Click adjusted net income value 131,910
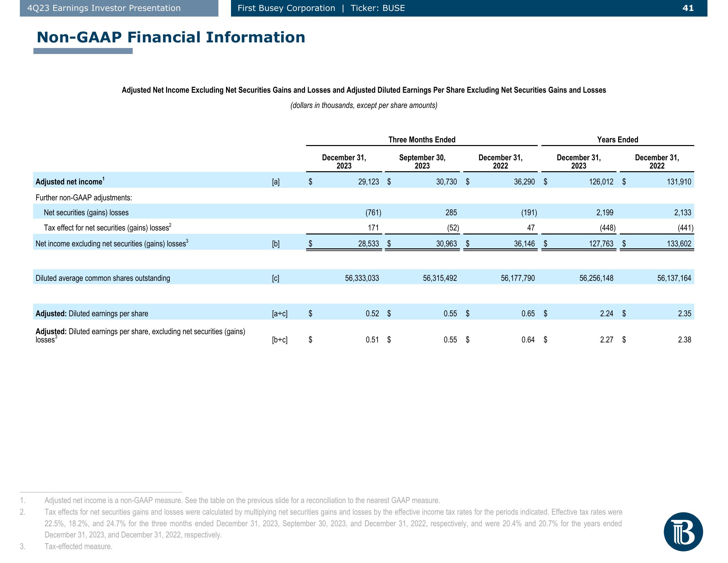728x563 pixels. point(679,182)
